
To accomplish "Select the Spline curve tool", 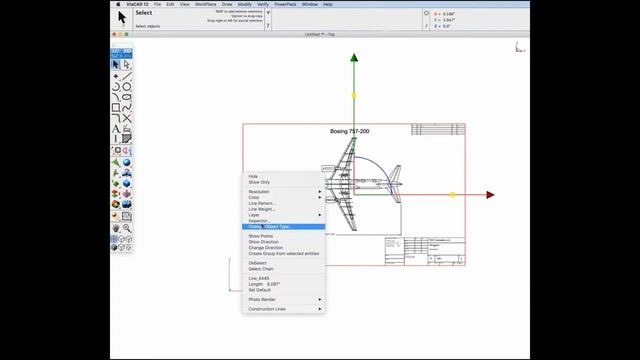I will click(x=127, y=108).
